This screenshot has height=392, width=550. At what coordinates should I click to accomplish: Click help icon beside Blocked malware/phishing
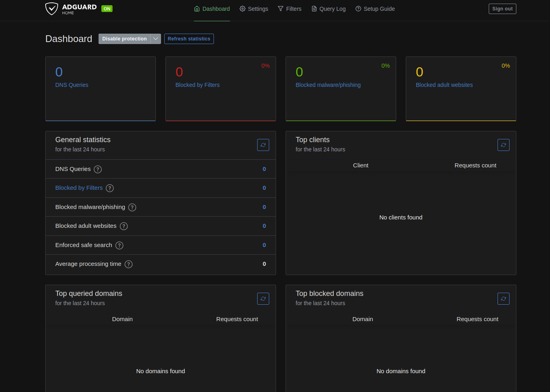pyautogui.click(x=132, y=207)
